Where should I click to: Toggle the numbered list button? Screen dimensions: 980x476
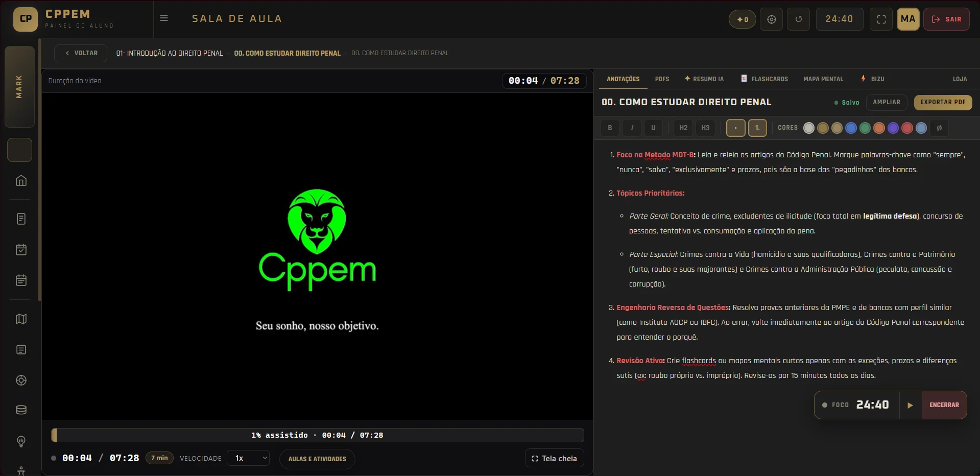[x=757, y=128]
